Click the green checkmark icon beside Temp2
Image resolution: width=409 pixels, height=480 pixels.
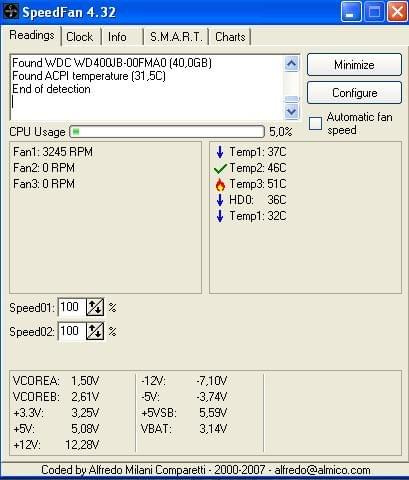pos(220,168)
